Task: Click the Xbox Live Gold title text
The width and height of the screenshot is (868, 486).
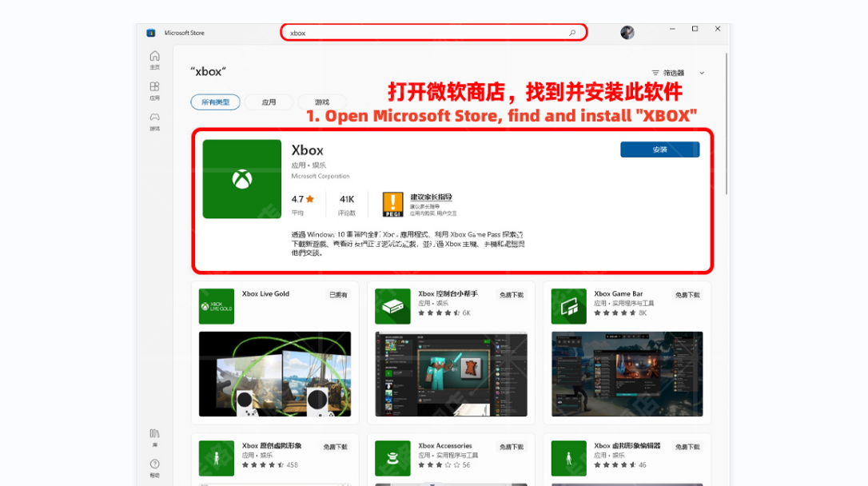Action: (265, 294)
